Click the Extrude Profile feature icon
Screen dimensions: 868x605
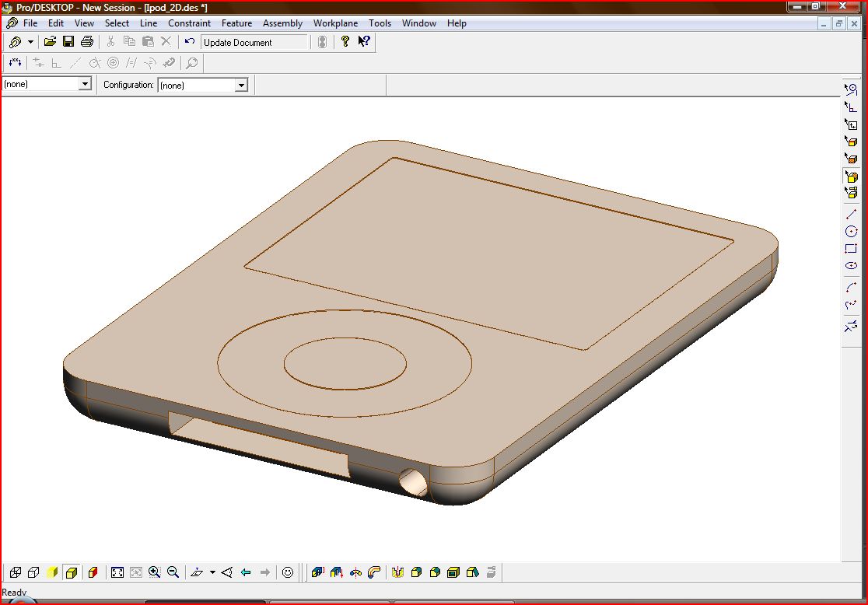coord(317,572)
